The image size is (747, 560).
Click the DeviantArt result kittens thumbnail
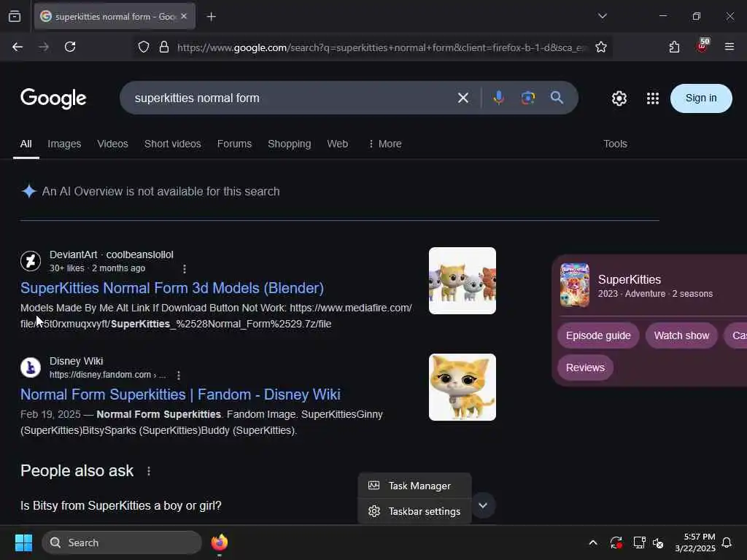462,281
